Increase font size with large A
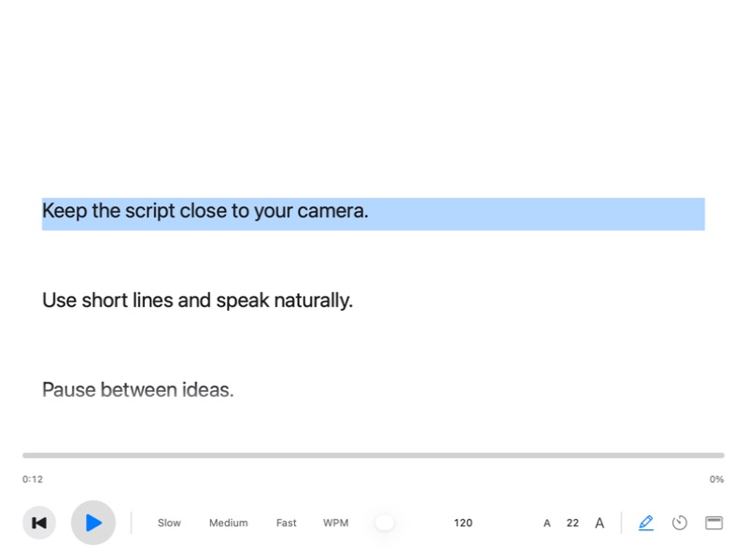The image size is (747, 560). [x=599, y=524]
